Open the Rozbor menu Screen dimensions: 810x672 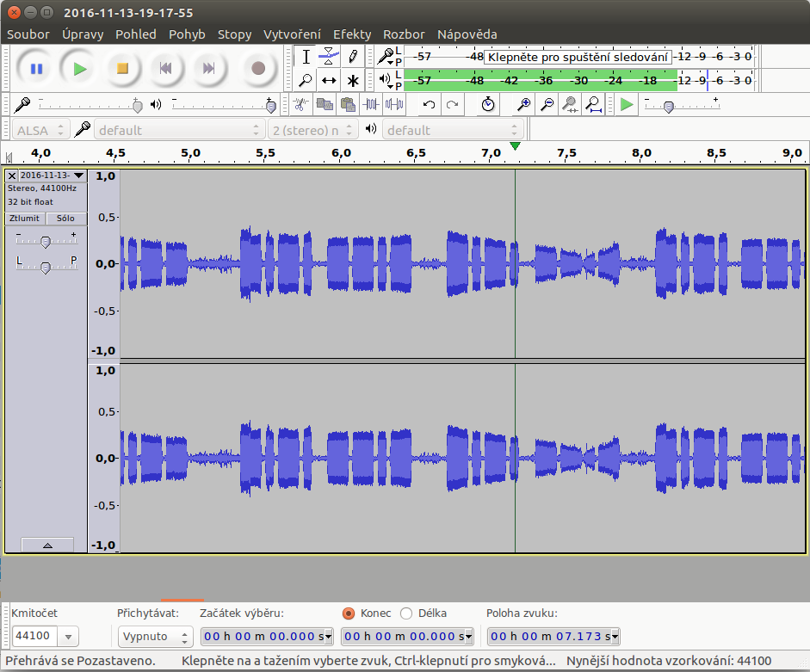(404, 34)
